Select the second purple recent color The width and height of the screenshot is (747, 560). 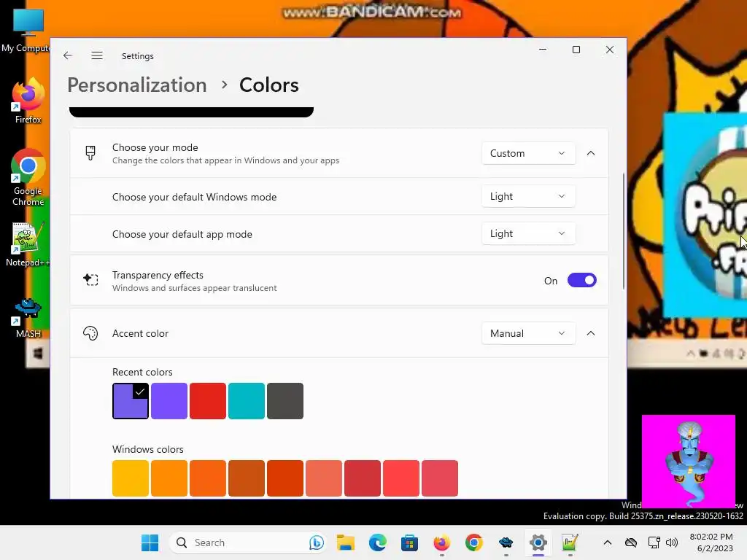click(x=169, y=401)
